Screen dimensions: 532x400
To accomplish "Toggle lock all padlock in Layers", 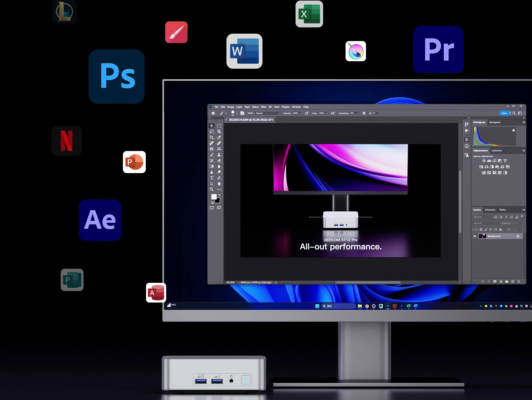I will click(x=500, y=230).
